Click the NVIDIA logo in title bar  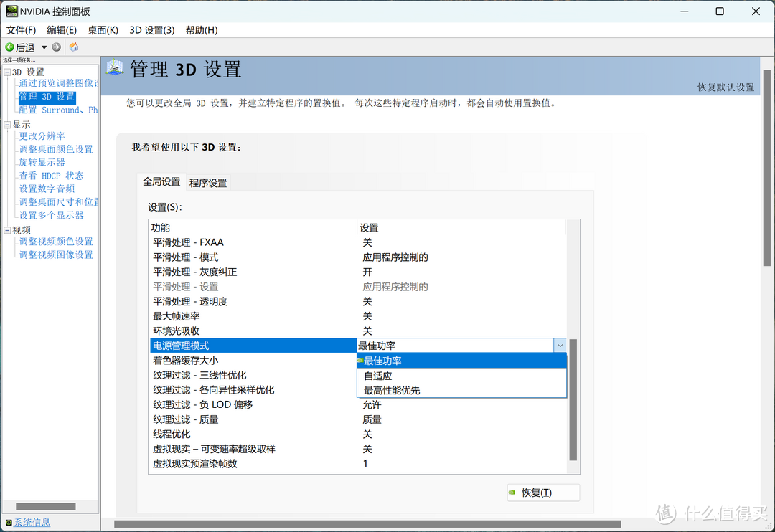[x=11, y=11]
